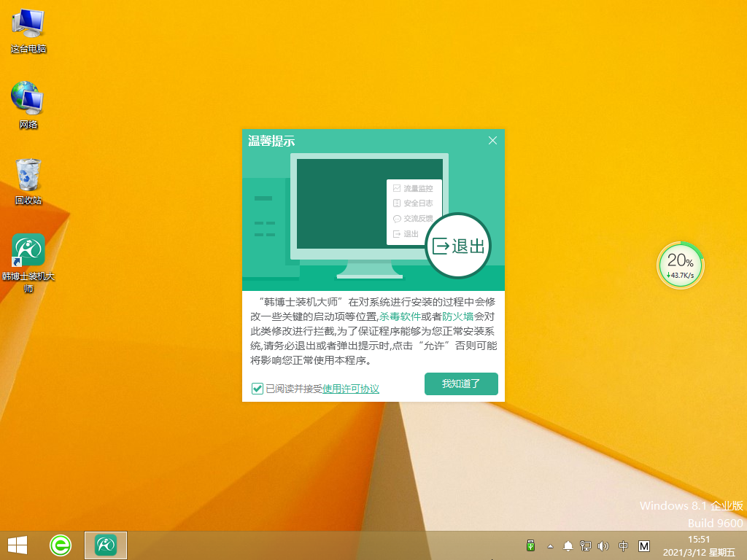Click the USB device tray icon
Image resolution: width=747 pixels, height=560 pixels.
pos(532,545)
